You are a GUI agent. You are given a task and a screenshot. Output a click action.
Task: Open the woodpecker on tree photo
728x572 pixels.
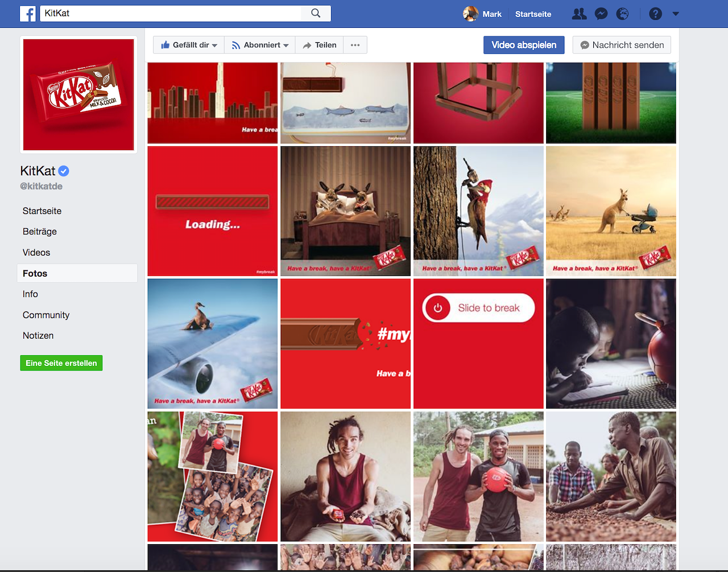[x=478, y=211]
